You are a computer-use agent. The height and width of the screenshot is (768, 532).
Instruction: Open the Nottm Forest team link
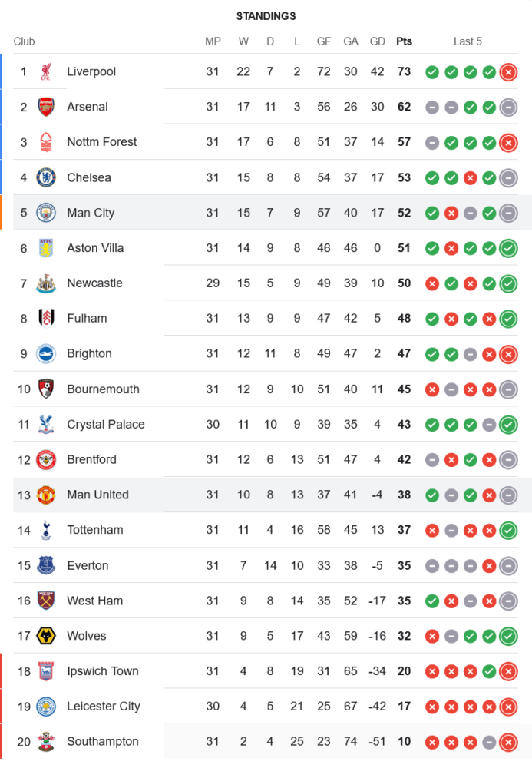click(101, 142)
